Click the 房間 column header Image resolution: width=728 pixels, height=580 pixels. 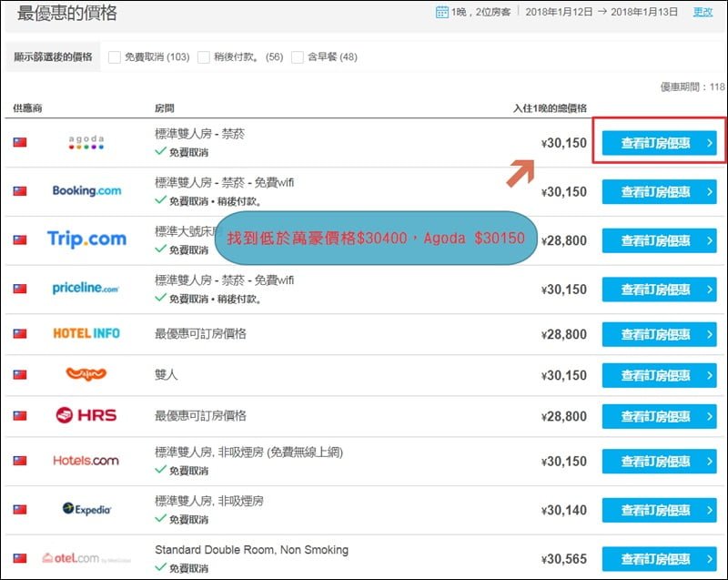[x=165, y=108]
